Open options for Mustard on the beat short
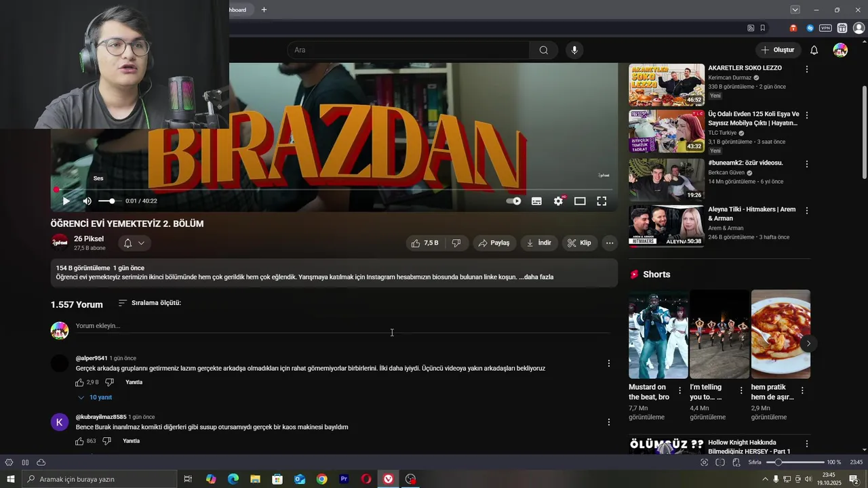Screen dimensions: 868x488 click(679, 390)
